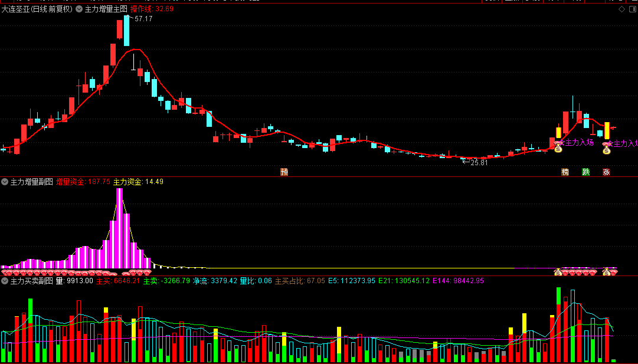Click the 主力买卖副图 panel name
This screenshot has height=364, width=638.
(x=32, y=281)
